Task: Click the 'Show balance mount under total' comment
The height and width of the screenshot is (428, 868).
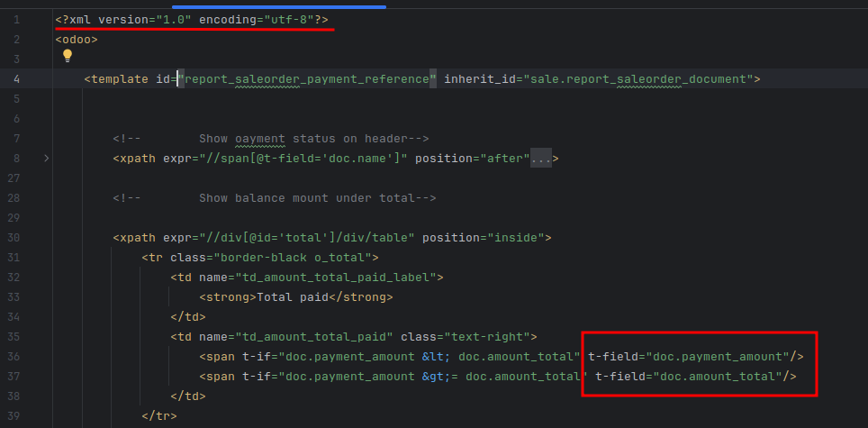Action: pyautogui.click(x=275, y=198)
